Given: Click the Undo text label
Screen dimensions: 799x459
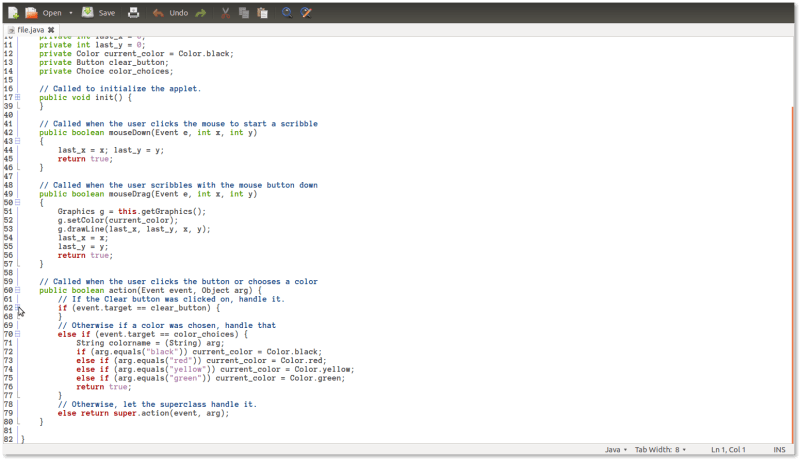Looking at the screenshot, I should (178, 13).
